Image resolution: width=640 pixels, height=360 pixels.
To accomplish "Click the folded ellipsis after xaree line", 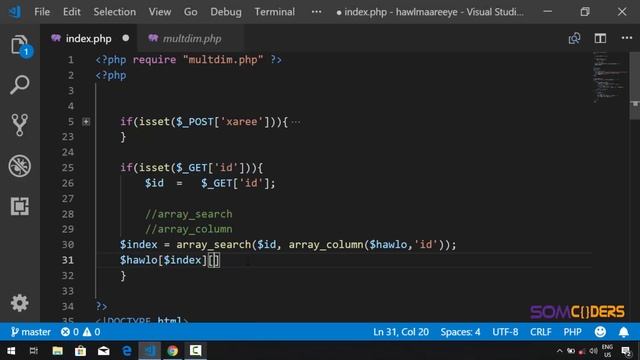I will click(x=296, y=122).
